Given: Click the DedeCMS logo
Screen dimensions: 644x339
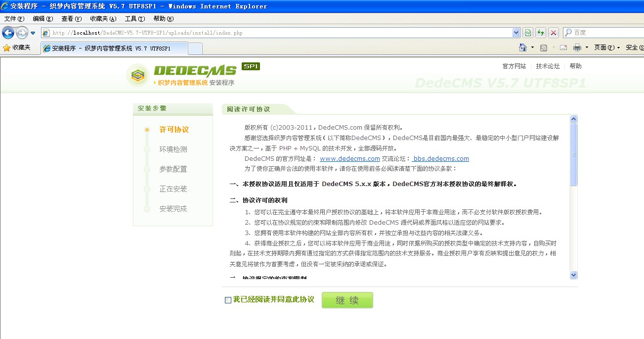Looking at the screenshot, I should (181, 75).
